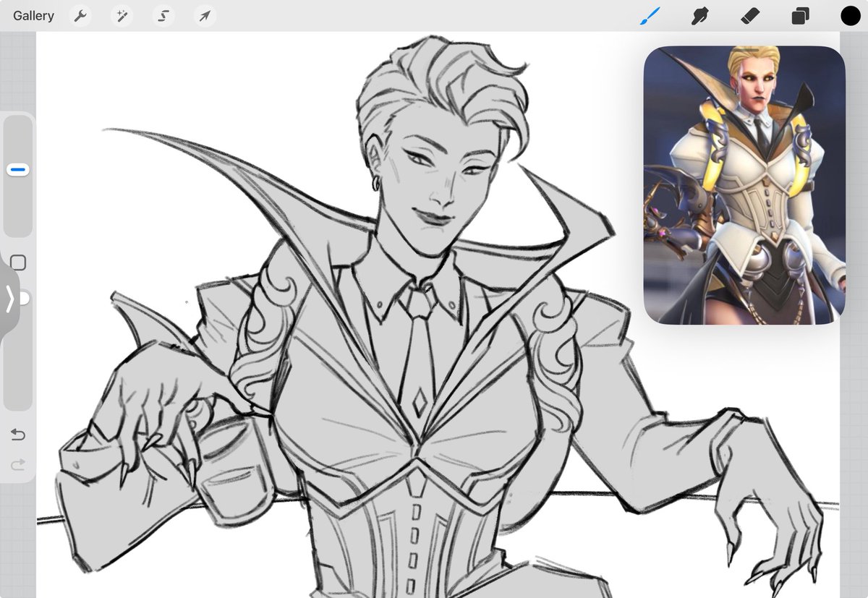Redo the last undone stroke

pos(18,464)
